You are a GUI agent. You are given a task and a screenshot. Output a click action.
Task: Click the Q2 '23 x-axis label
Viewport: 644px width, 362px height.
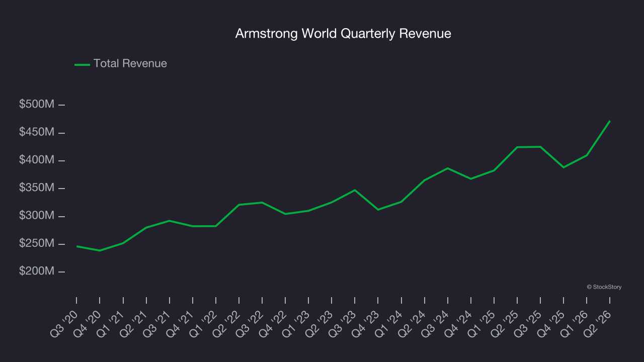tap(319, 324)
